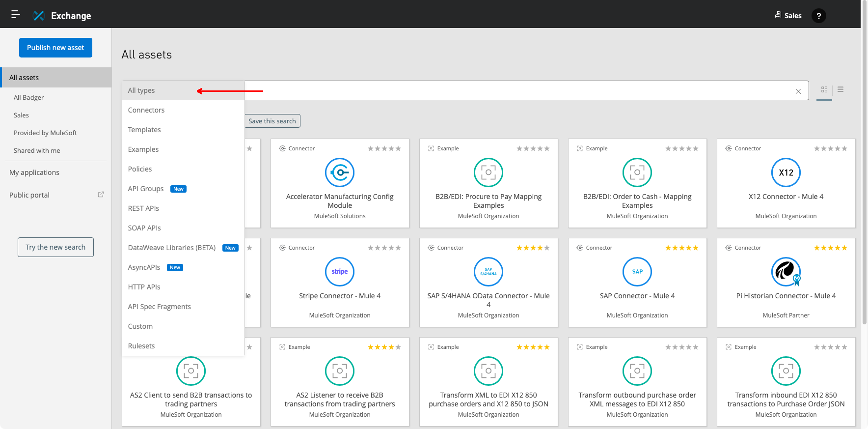Click the AS2 Client example icon
868x429 pixels.
191,371
